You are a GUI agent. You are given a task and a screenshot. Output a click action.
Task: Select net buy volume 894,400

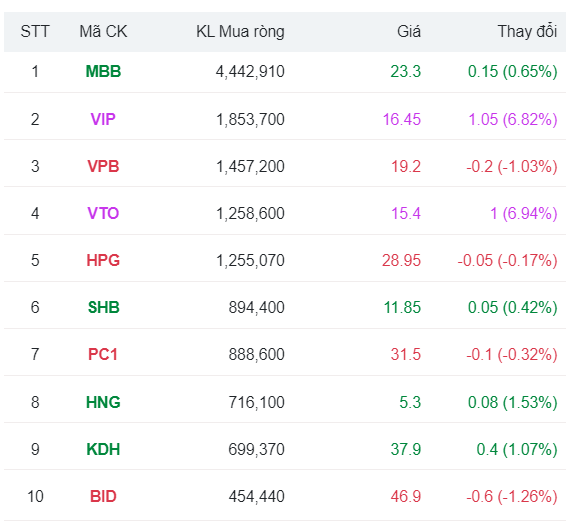pos(256,307)
